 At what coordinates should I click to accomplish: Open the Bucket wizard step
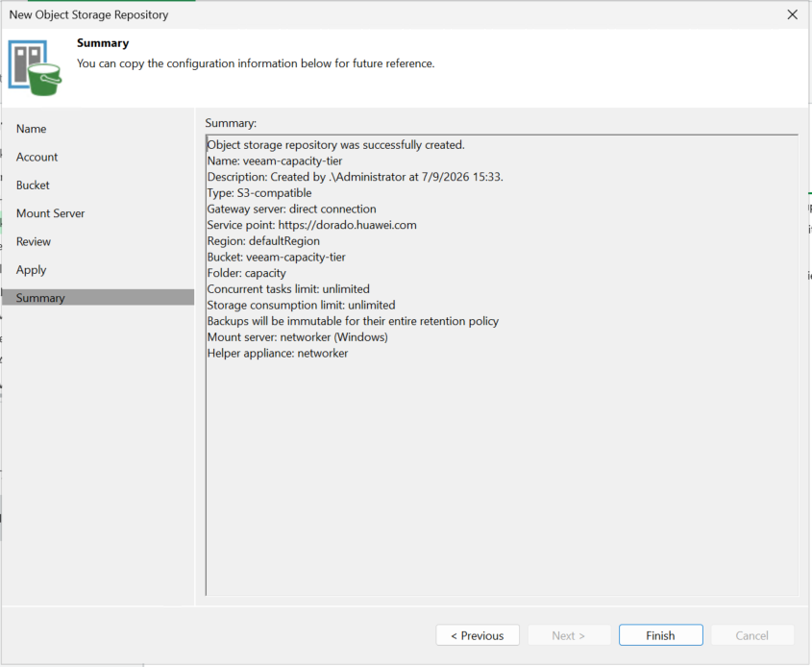33,185
